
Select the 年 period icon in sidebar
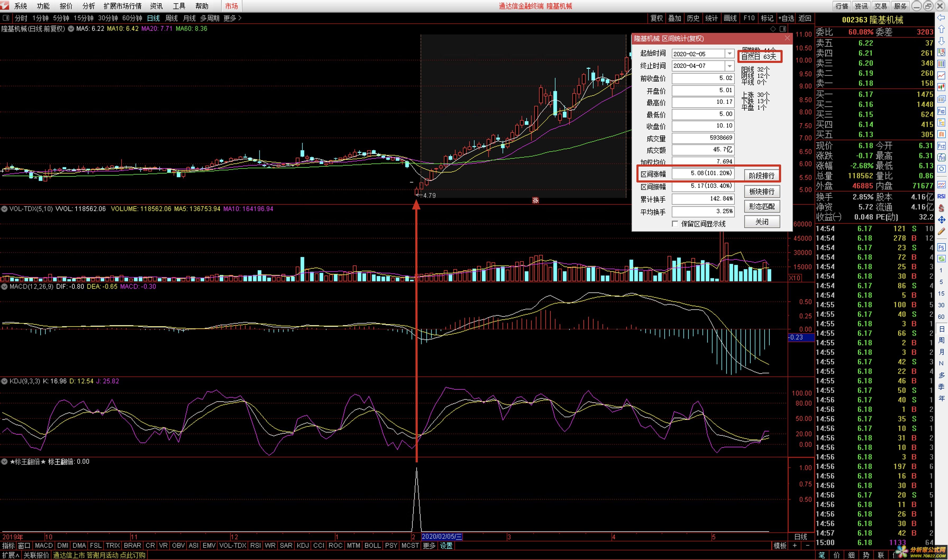click(942, 398)
